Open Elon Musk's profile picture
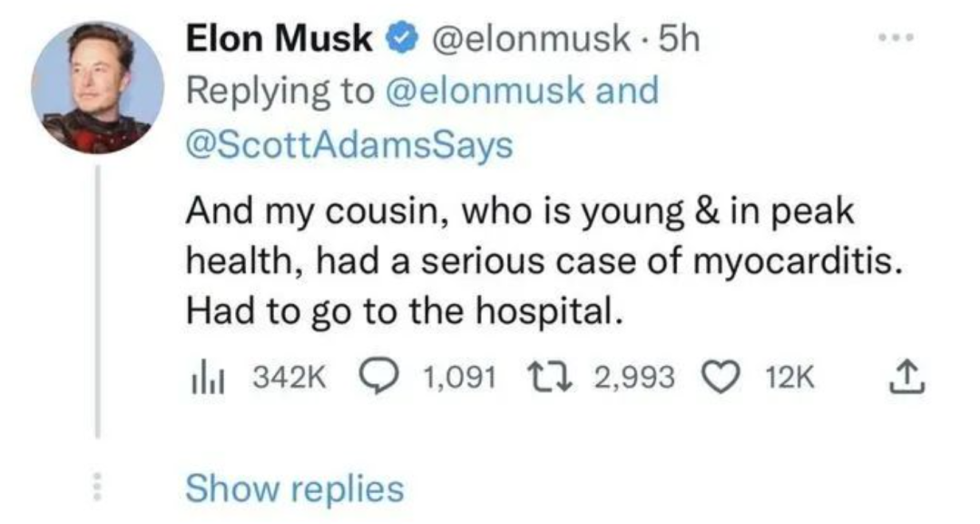This screenshot has width=980, height=524. click(x=97, y=87)
